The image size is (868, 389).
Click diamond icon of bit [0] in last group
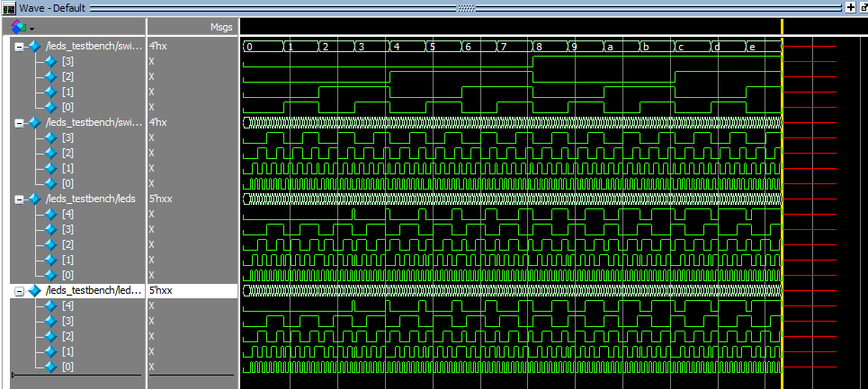pyautogui.click(x=50, y=367)
